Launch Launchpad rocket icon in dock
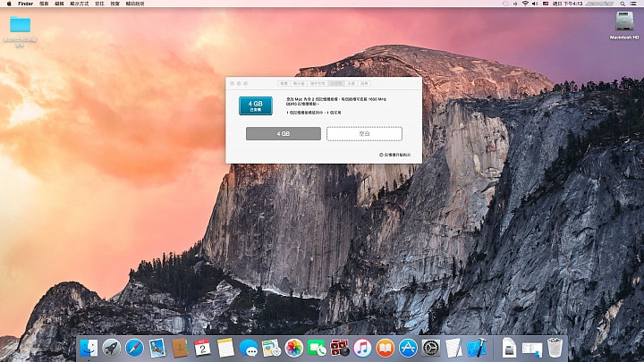Viewport: 644px width, 362px height. (111, 348)
